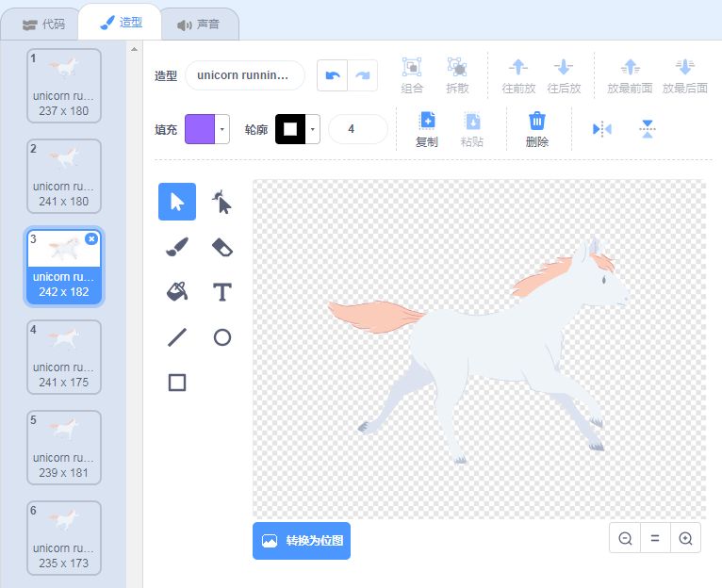
Task: Click the black outline color swatch
Action: coord(290,129)
